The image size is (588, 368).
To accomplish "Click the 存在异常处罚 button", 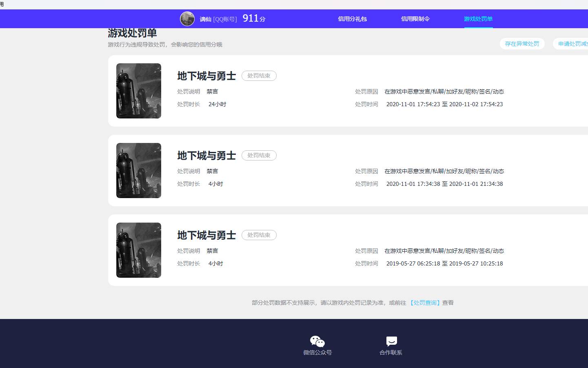I will pyautogui.click(x=522, y=44).
